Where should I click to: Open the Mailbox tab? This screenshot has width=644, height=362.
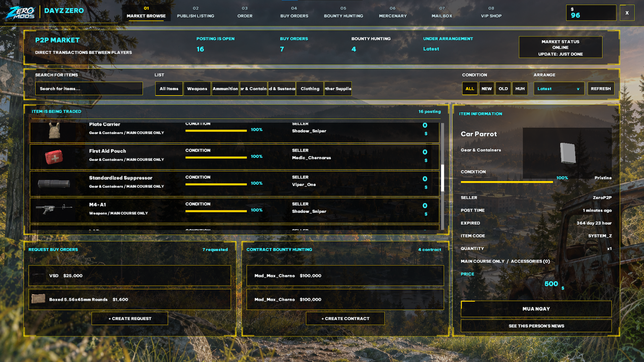(x=442, y=12)
